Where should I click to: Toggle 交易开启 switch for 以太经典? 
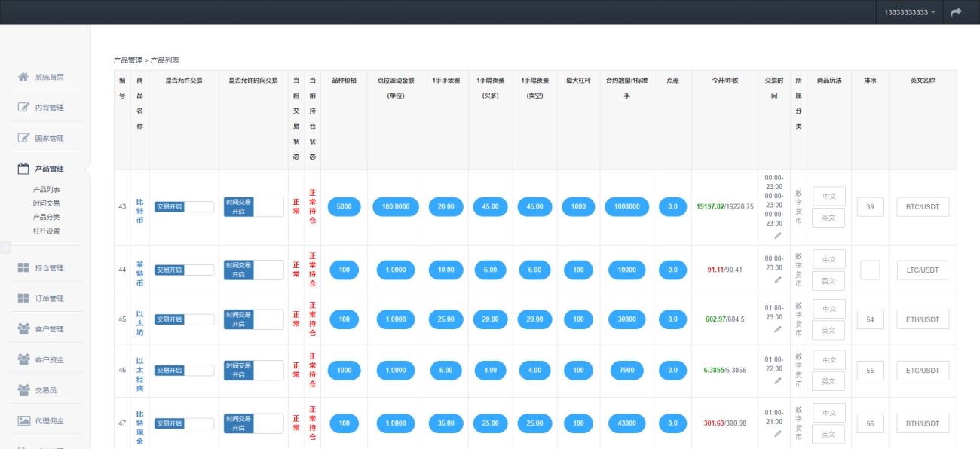click(x=184, y=370)
